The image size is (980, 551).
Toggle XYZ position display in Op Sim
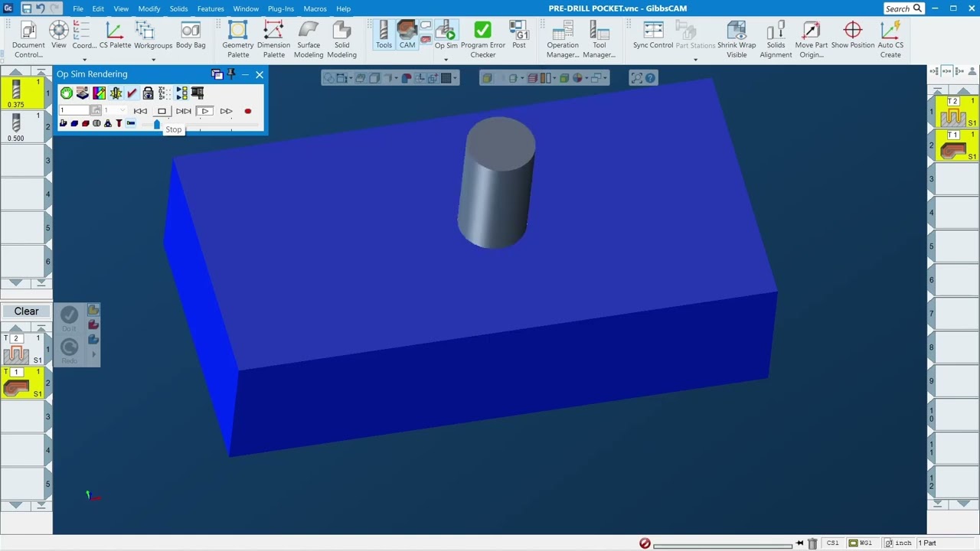(x=165, y=93)
